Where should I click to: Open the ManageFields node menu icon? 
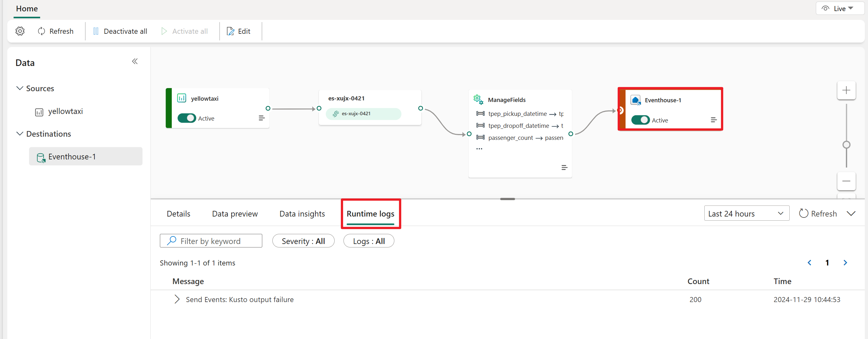(564, 168)
